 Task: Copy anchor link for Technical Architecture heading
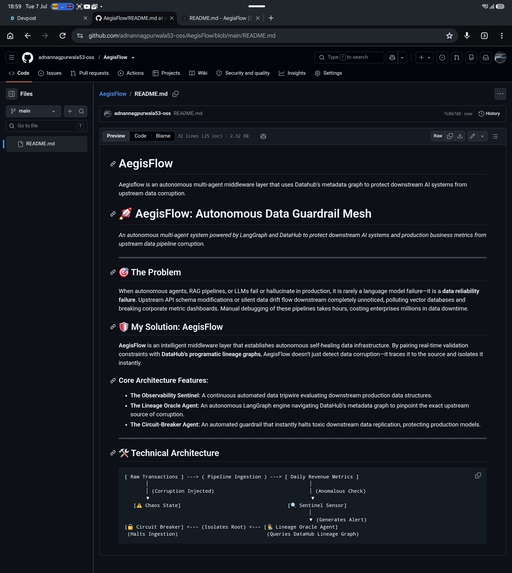[113, 453]
